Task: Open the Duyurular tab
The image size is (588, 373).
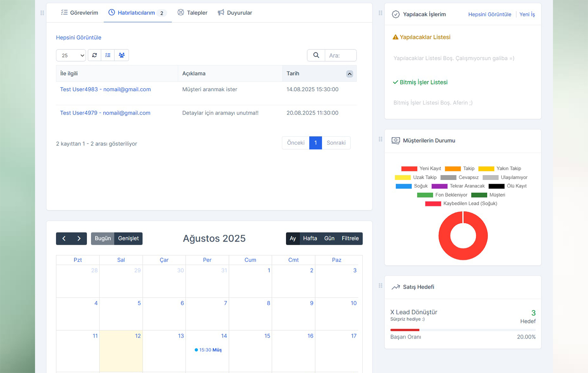Action: point(235,13)
